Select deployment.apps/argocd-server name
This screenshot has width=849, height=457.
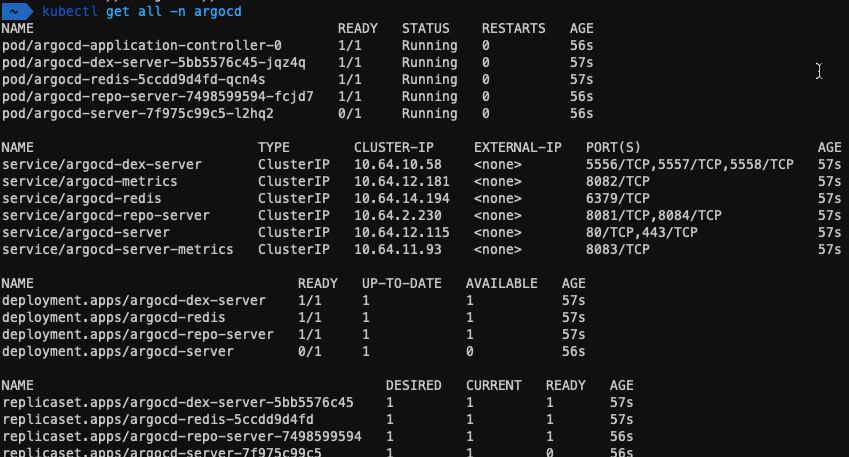(x=117, y=351)
